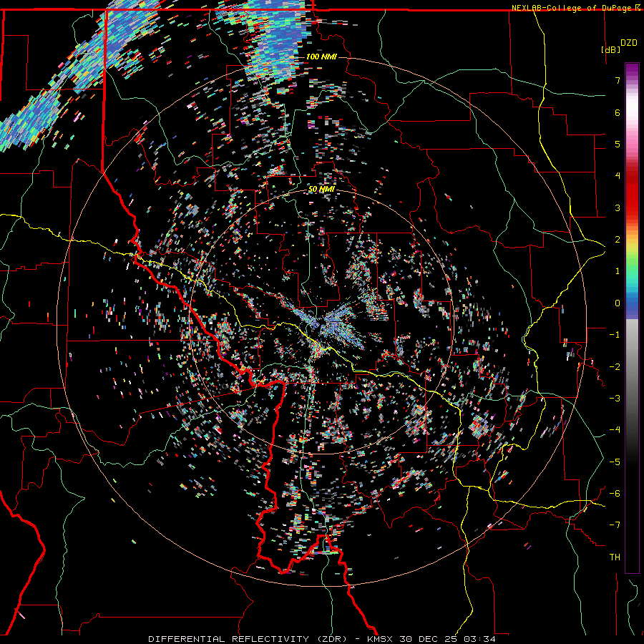Click the -2 value on the color scale
This screenshot has height=644, width=644.
615,367
